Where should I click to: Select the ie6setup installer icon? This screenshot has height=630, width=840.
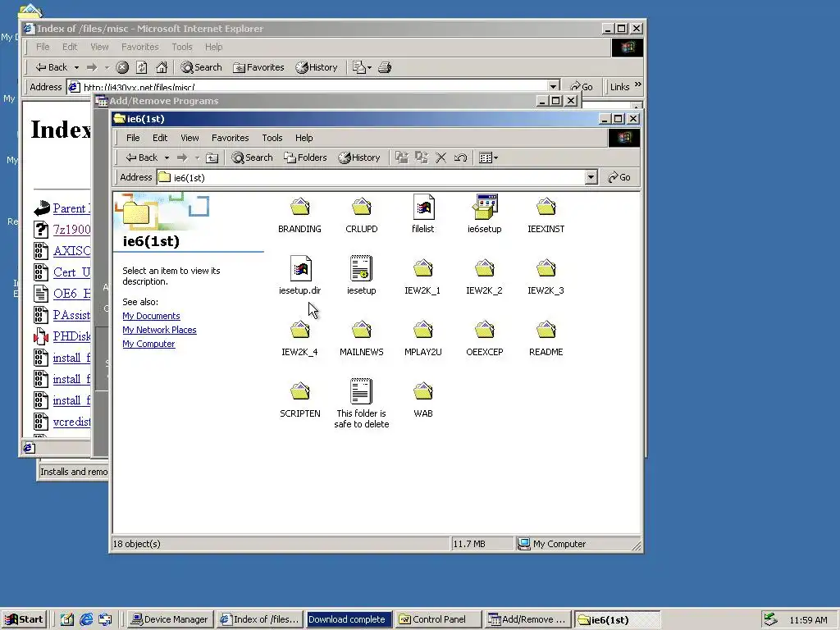click(484, 214)
